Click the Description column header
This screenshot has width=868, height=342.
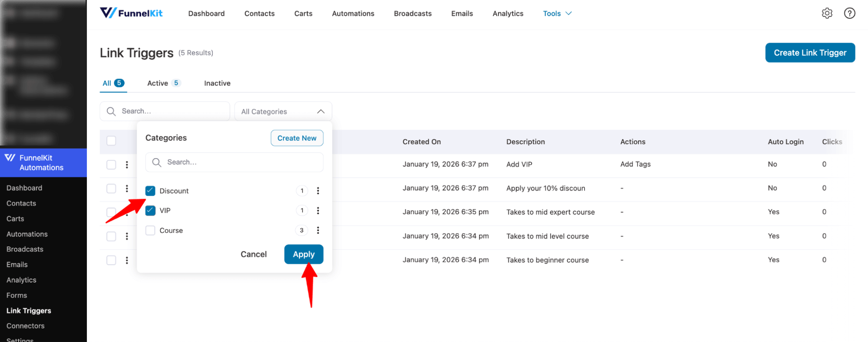525,142
